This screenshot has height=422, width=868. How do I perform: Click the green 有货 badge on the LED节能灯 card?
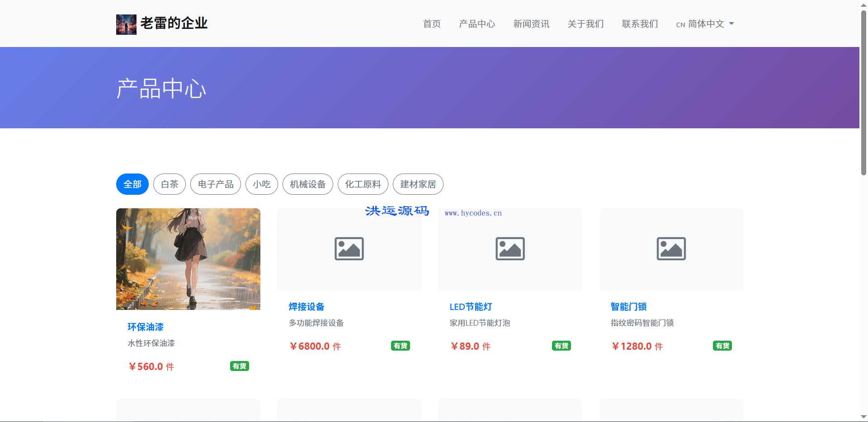[561, 346]
